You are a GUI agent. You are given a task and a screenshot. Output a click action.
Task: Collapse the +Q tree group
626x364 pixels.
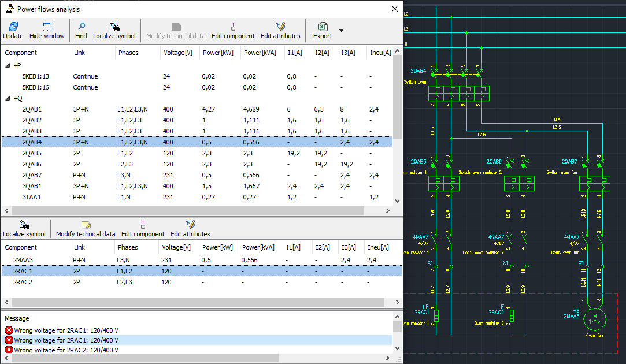click(x=8, y=98)
